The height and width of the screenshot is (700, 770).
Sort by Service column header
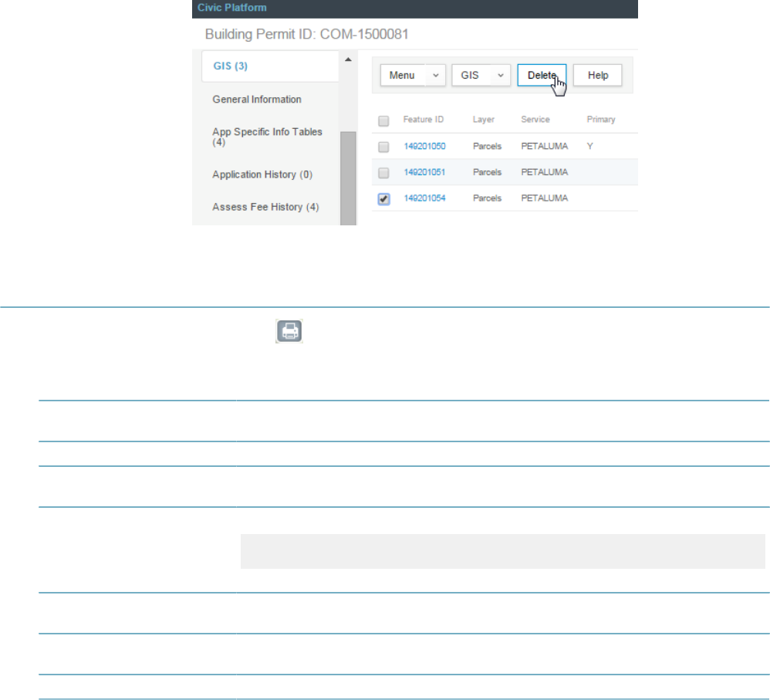pyautogui.click(x=535, y=120)
